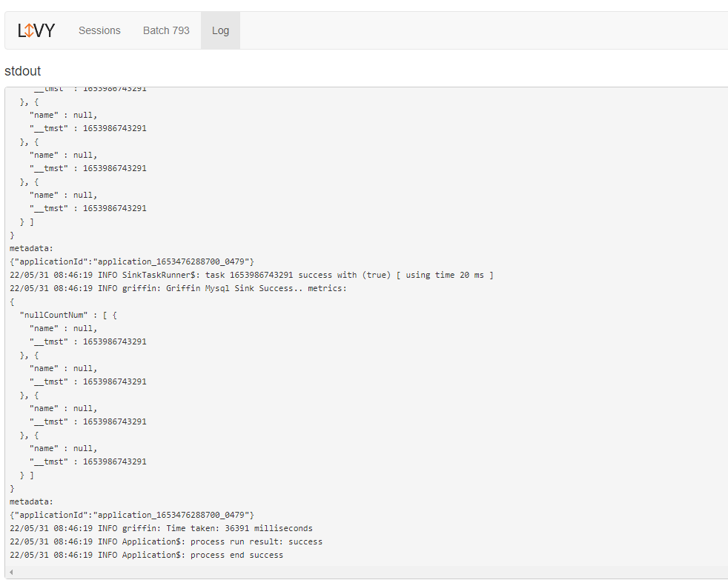Click the stdout heading
The image size is (728, 580).
23,71
